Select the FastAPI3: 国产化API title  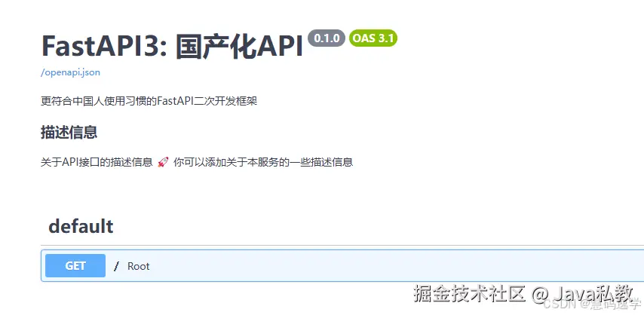point(173,46)
